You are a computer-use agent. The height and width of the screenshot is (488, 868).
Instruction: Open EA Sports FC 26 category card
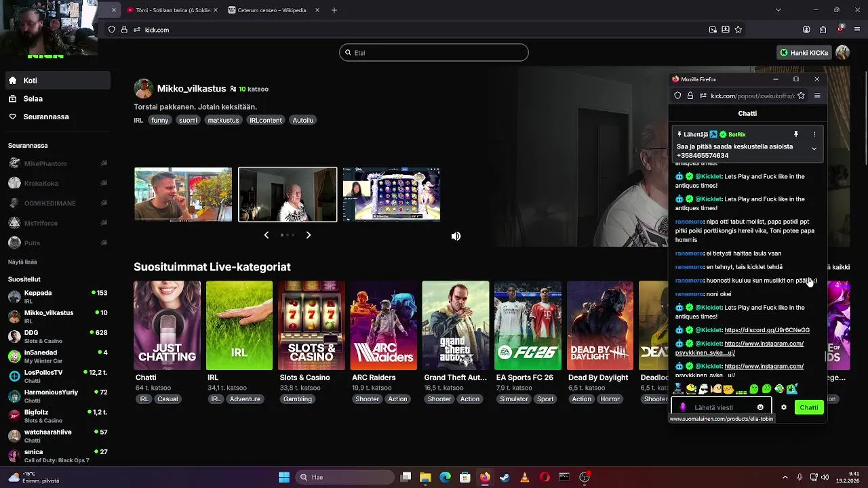point(528,325)
